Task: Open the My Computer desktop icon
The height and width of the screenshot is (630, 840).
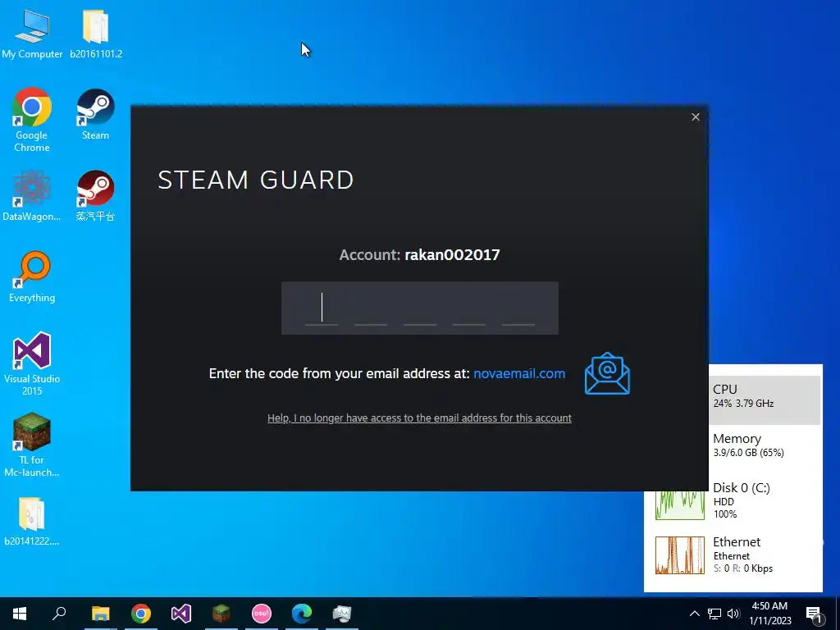Action: tap(32, 33)
